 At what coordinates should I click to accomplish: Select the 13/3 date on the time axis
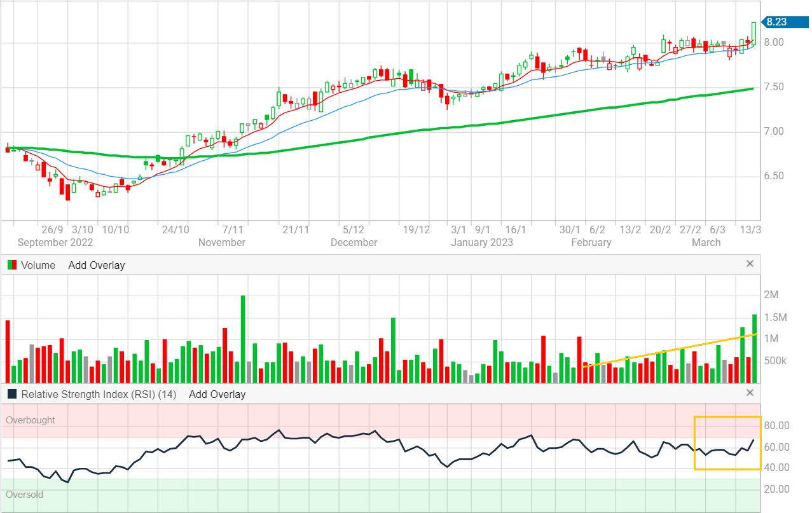click(x=748, y=229)
